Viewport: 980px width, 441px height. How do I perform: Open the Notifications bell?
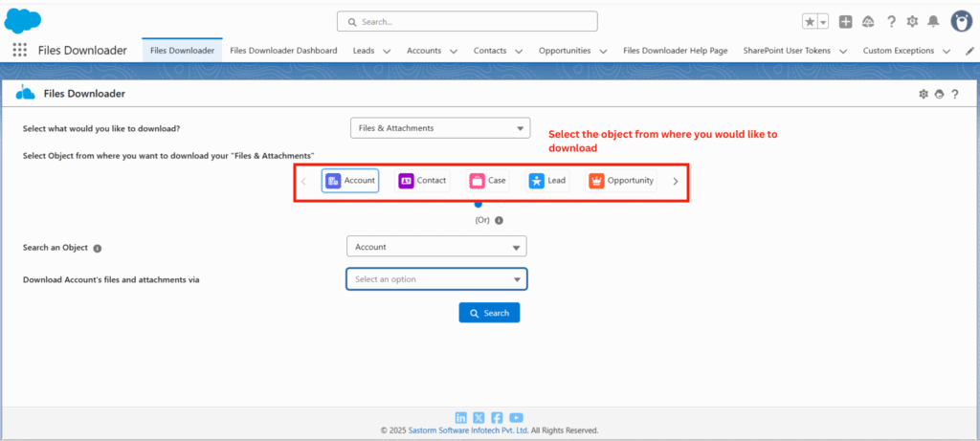click(933, 22)
